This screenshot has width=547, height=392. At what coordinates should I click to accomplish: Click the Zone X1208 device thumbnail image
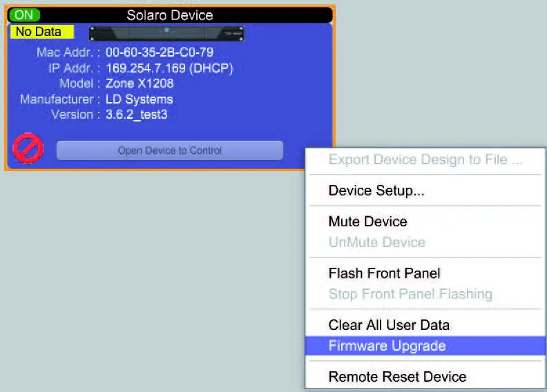(166, 33)
